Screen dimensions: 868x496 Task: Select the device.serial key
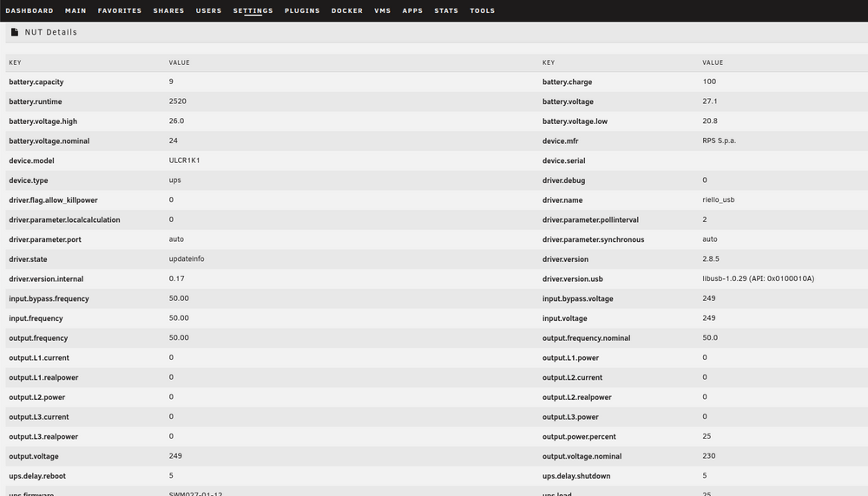click(563, 161)
